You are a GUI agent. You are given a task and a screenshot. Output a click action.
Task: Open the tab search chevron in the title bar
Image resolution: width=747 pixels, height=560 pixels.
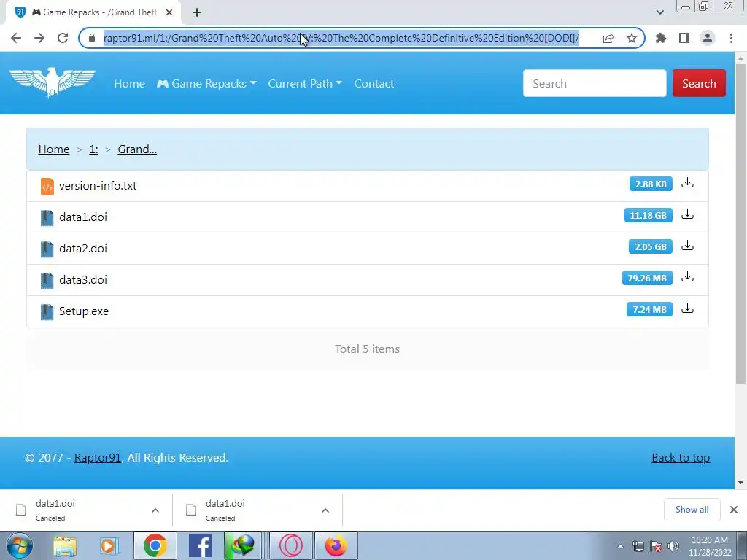659,12
